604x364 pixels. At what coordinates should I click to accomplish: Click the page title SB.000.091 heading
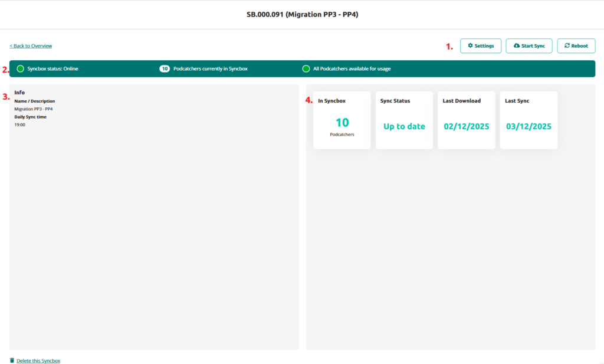(x=302, y=14)
